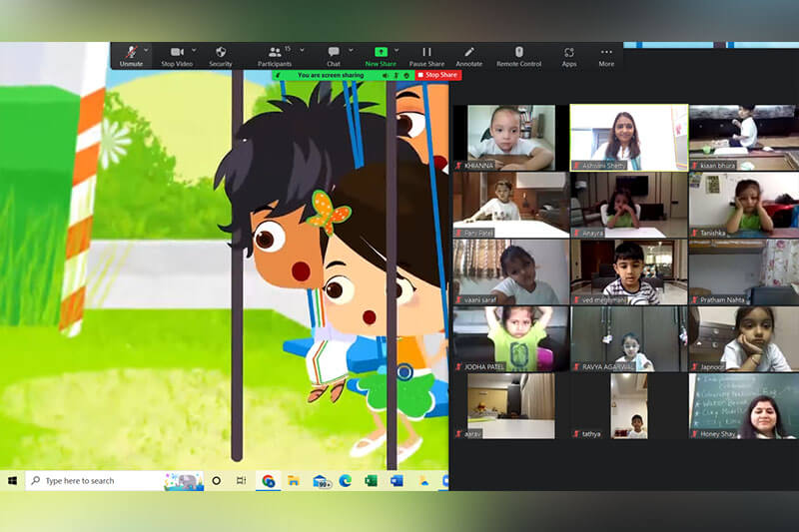Select Anayra's video tile

[629, 205]
